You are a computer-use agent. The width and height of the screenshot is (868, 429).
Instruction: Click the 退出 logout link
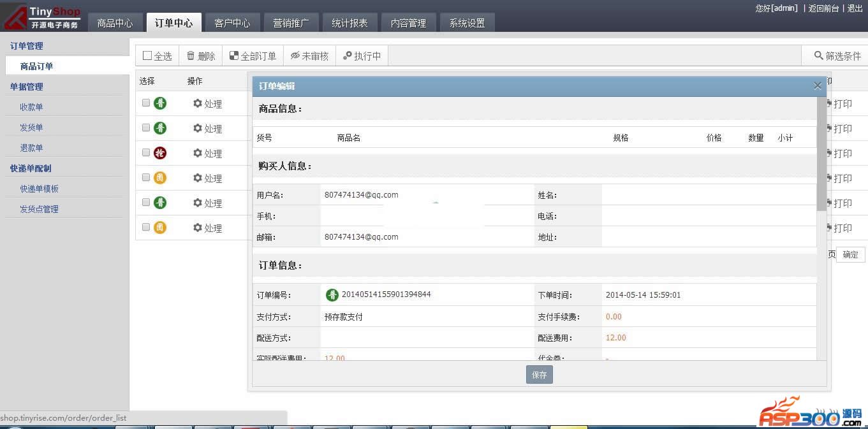(x=855, y=8)
